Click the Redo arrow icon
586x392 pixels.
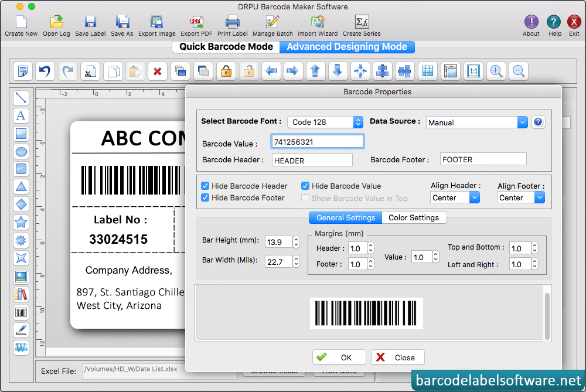67,71
